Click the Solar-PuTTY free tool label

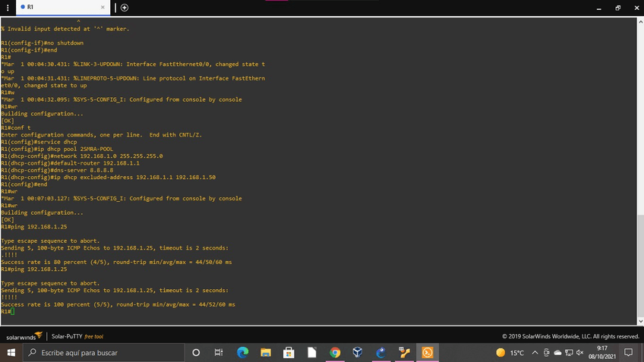[x=77, y=336]
